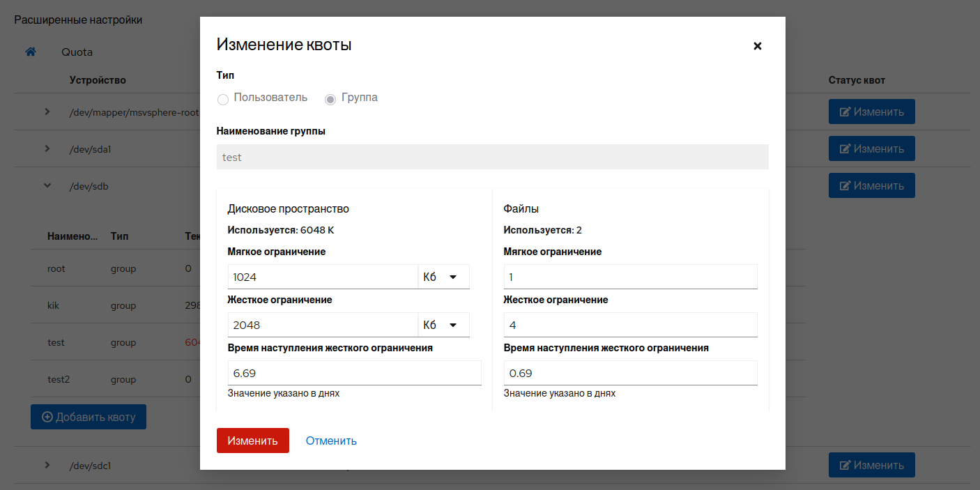Image resolution: width=980 pixels, height=490 pixels.
Task: Select the Группа radio button
Action: click(330, 99)
